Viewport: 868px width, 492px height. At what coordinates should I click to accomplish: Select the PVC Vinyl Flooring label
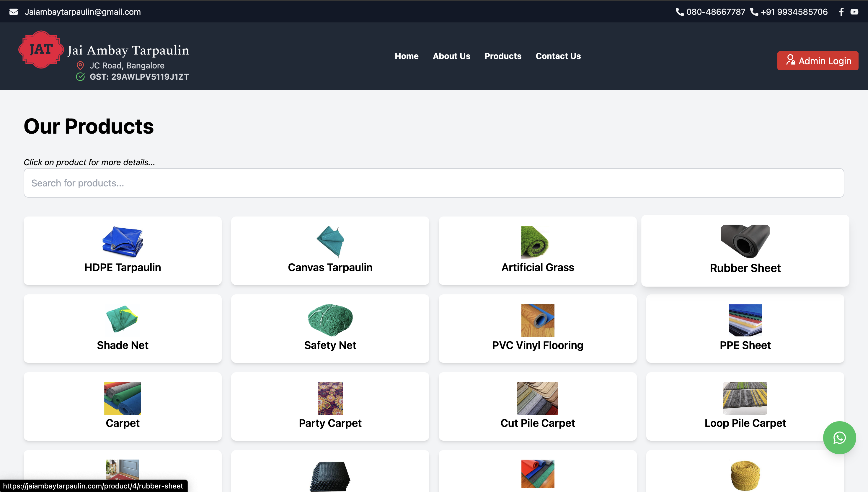pyautogui.click(x=538, y=345)
